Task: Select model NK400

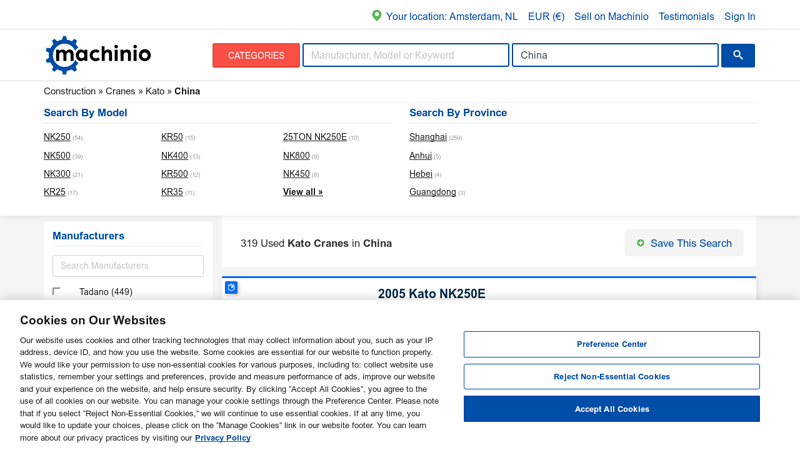Action: pos(174,156)
